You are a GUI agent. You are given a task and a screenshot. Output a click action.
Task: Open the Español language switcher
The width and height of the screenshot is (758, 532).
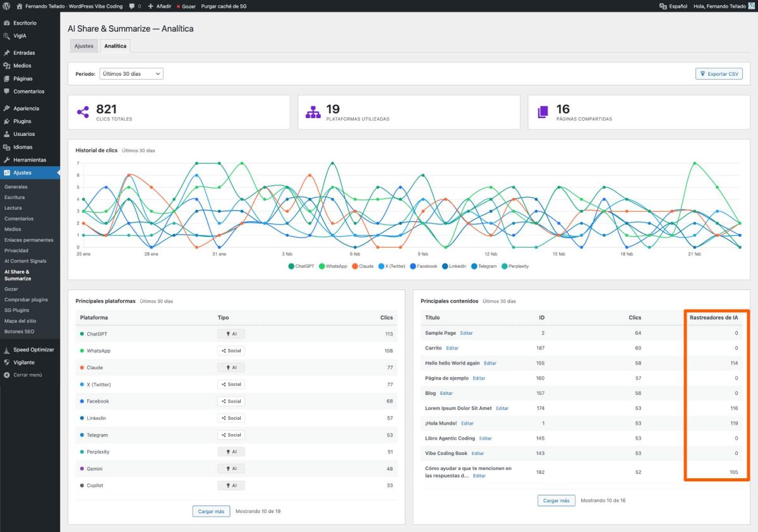tap(673, 6)
